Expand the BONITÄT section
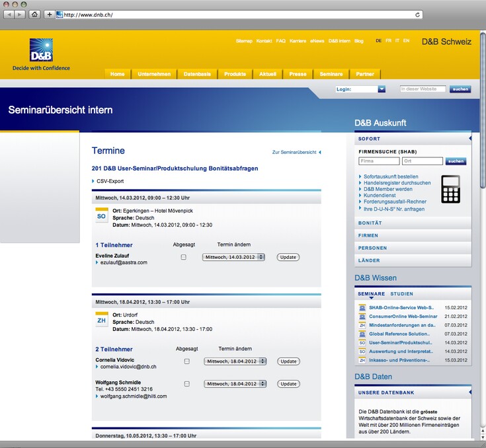The image size is (486, 448). pos(413,223)
